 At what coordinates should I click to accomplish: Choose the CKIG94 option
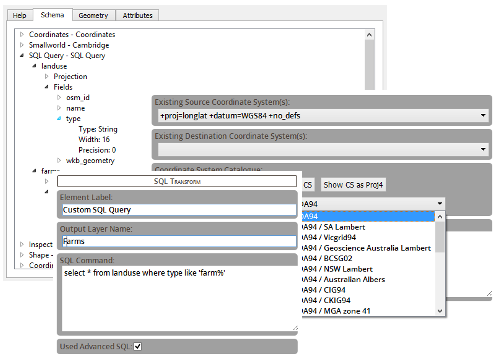[x=368, y=300]
